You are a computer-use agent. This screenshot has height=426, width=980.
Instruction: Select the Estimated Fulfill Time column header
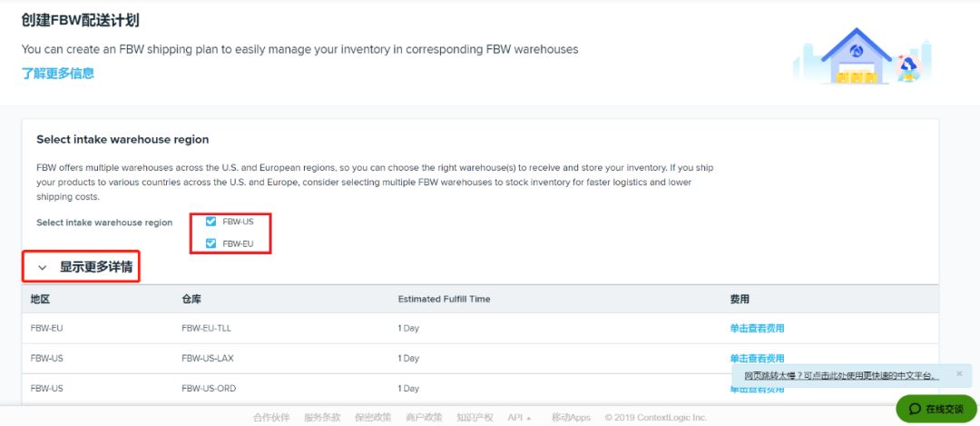[x=444, y=299]
